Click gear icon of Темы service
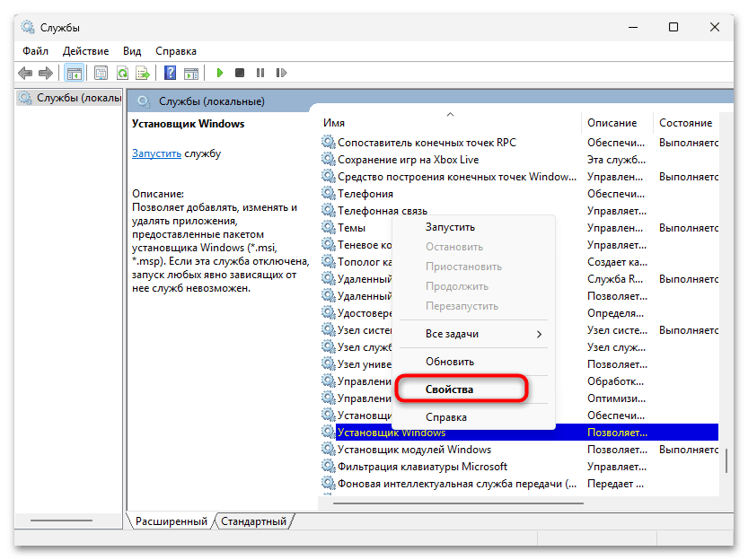The image size is (748, 560). [329, 227]
